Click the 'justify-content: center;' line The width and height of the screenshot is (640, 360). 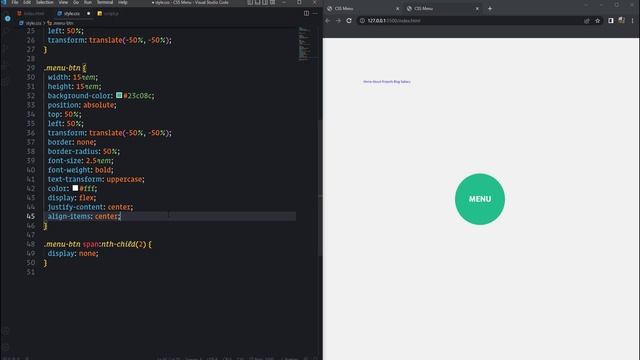pos(90,207)
